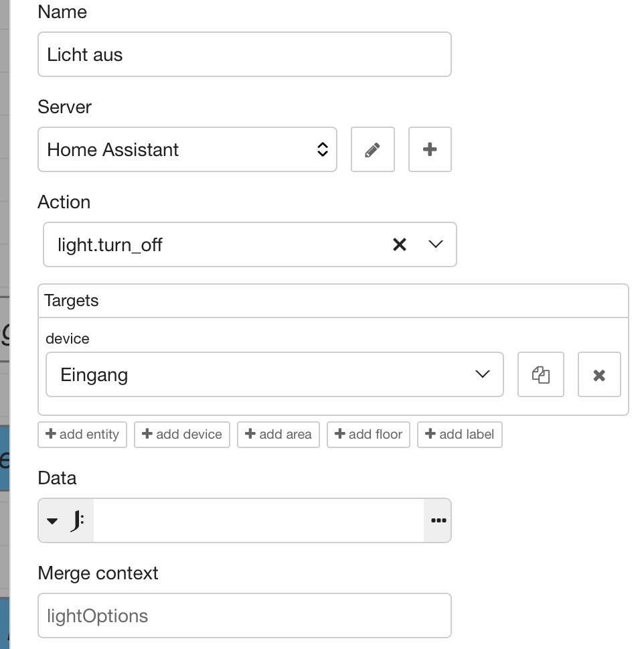Viewport: 644px width, 649px height.
Task: Click into the light.turn_off action text
Action: click(x=110, y=244)
